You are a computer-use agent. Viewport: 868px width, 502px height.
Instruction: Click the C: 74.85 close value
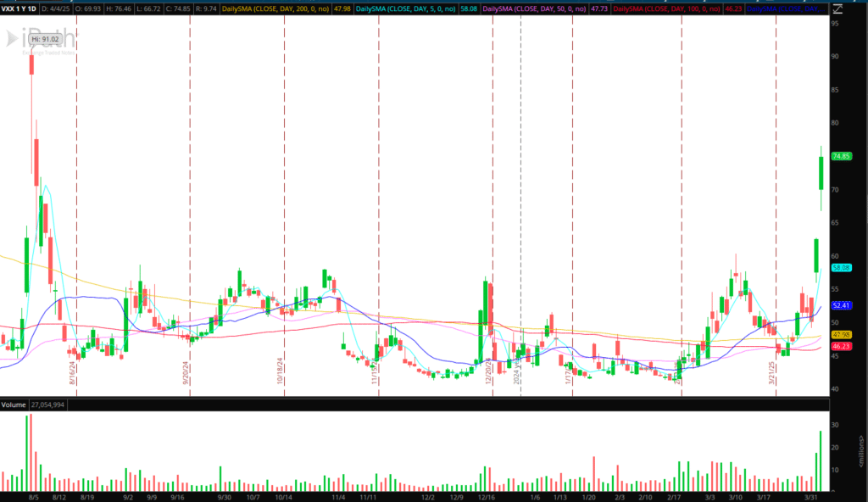178,8
